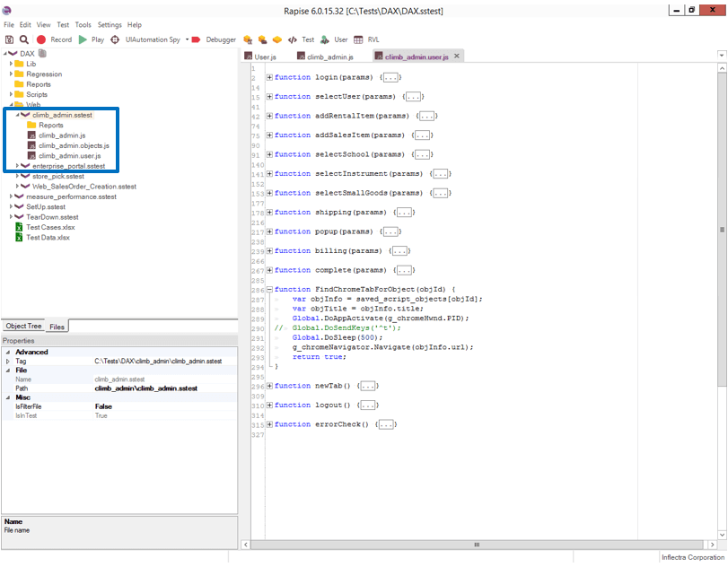Viewport: 728px width, 567px height.
Task: Click the magnifier Search icon in toolbar
Action: [x=23, y=39]
